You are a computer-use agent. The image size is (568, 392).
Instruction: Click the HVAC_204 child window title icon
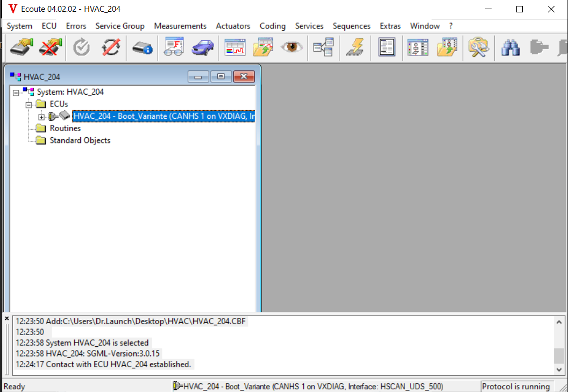coord(16,77)
